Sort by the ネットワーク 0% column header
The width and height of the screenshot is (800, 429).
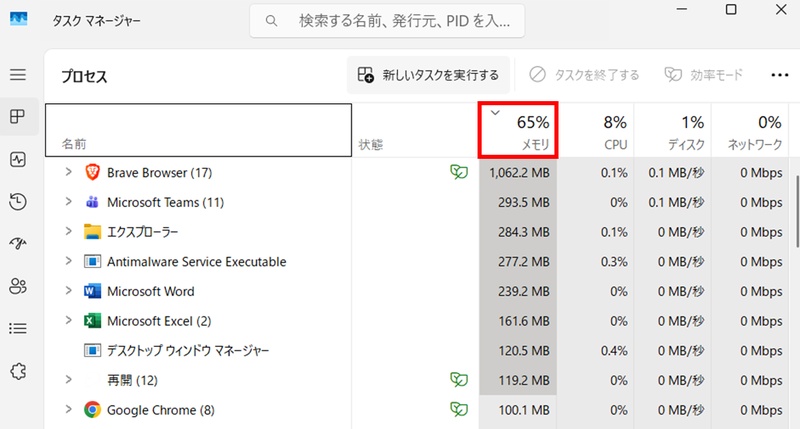751,130
